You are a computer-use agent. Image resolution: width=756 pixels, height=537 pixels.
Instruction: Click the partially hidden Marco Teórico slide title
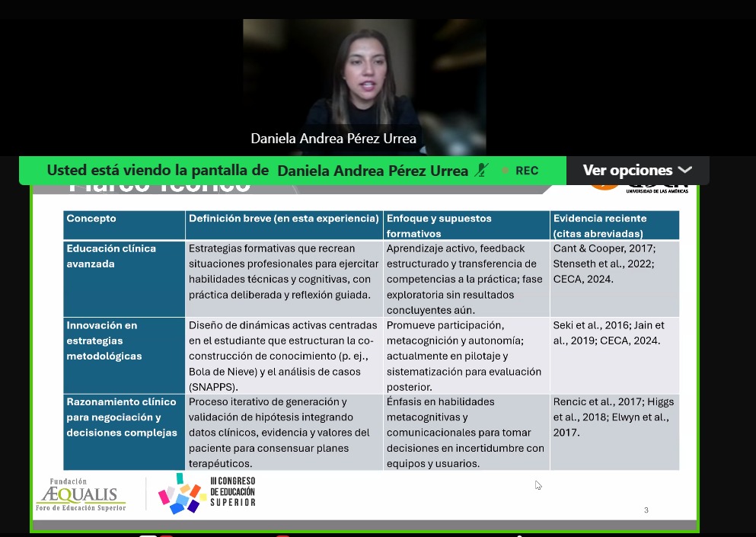point(160,187)
